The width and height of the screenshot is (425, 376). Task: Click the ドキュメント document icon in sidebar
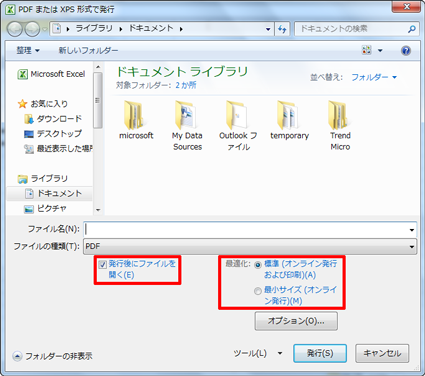(x=29, y=194)
